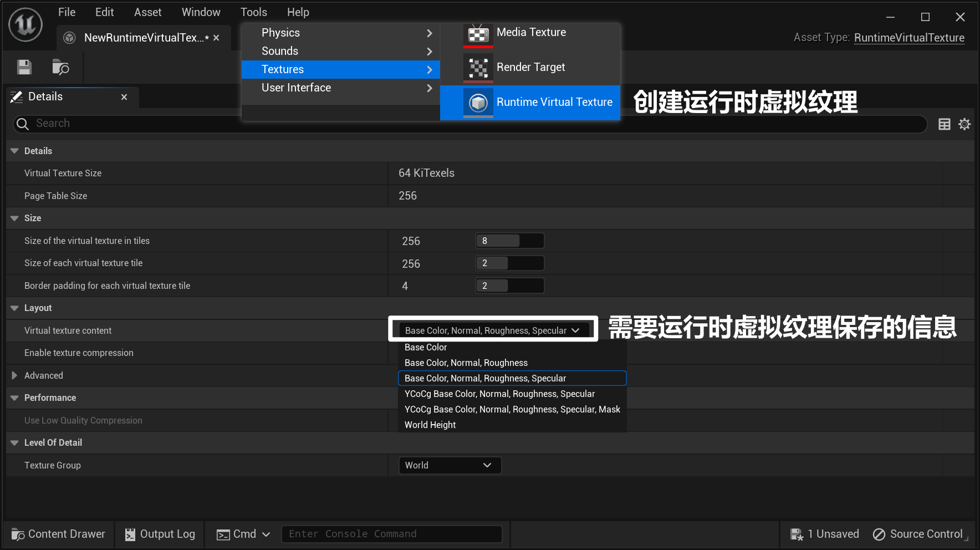Adjust the border padding slider
The height and width of the screenshot is (550, 980).
(510, 286)
